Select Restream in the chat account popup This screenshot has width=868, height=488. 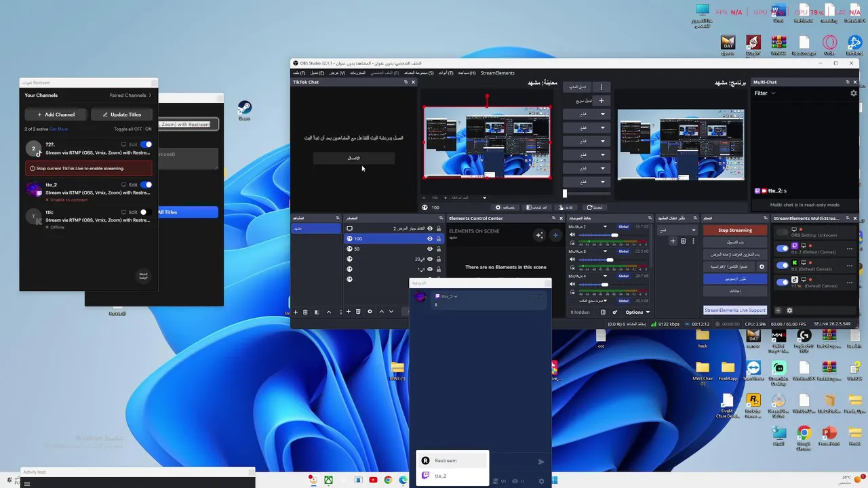point(452,461)
